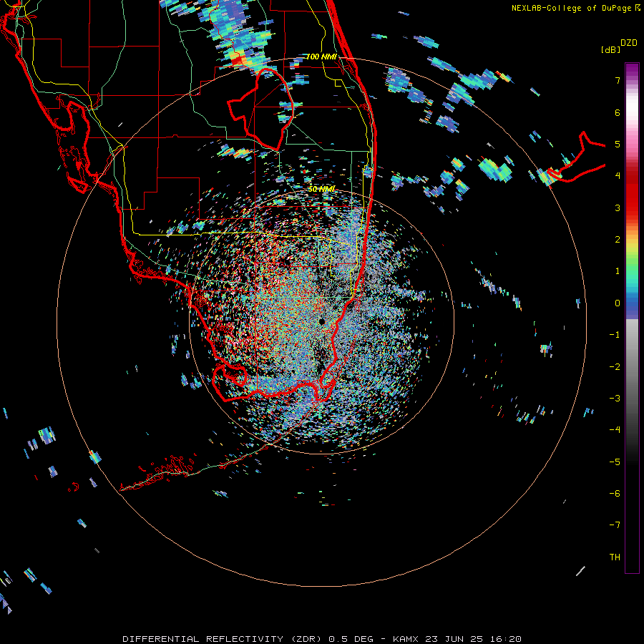The image size is (644, 644).
Task: Select the -4 scale label
Action: (x=615, y=430)
